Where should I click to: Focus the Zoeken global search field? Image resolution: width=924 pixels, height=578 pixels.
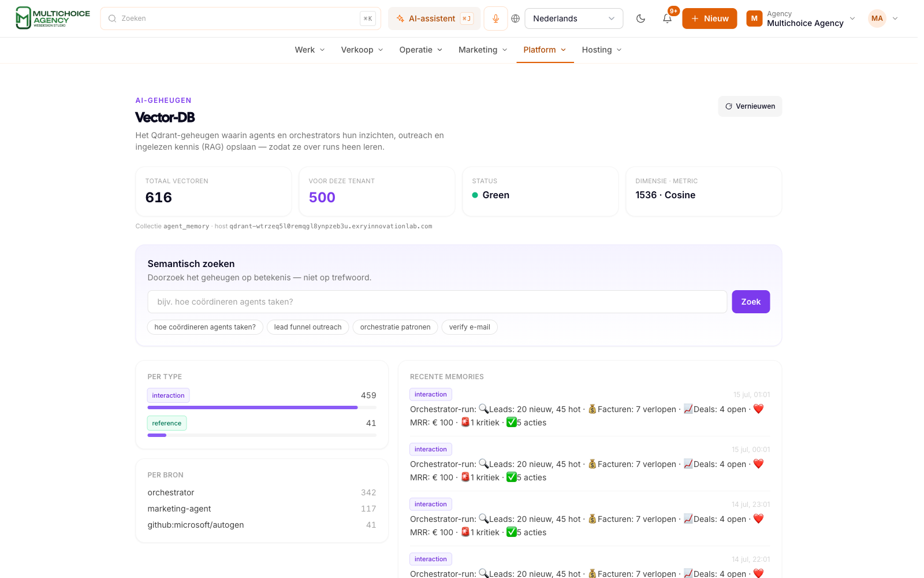click(241, 18)
